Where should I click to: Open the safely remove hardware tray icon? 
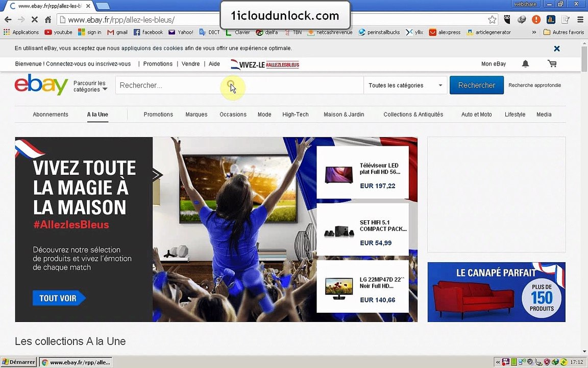coord(538,362)
